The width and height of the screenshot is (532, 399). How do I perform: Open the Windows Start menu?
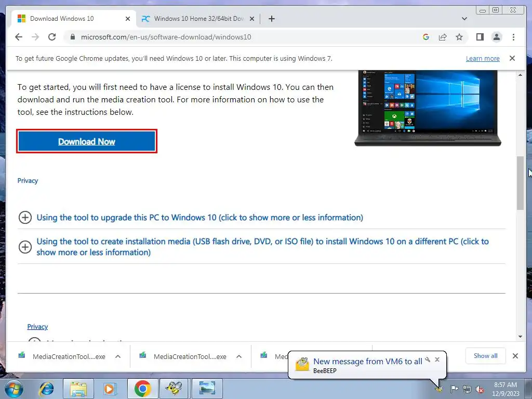tap(14, 389)
